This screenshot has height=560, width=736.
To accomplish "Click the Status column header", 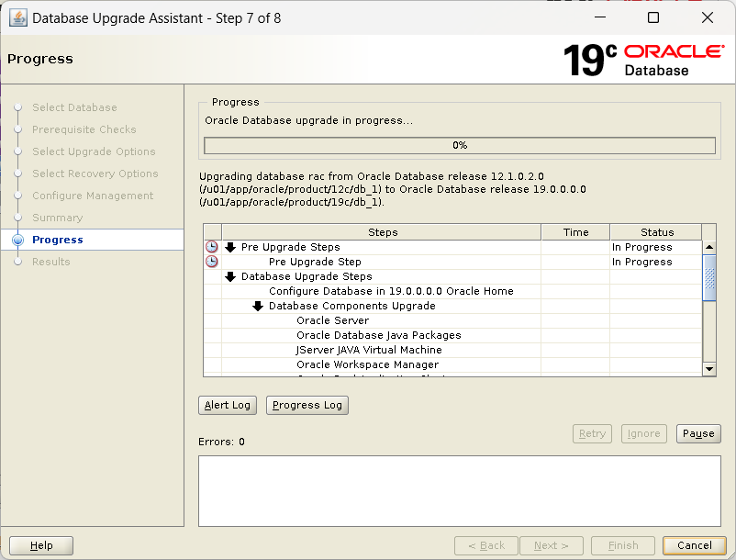I will tap(656, 232).
